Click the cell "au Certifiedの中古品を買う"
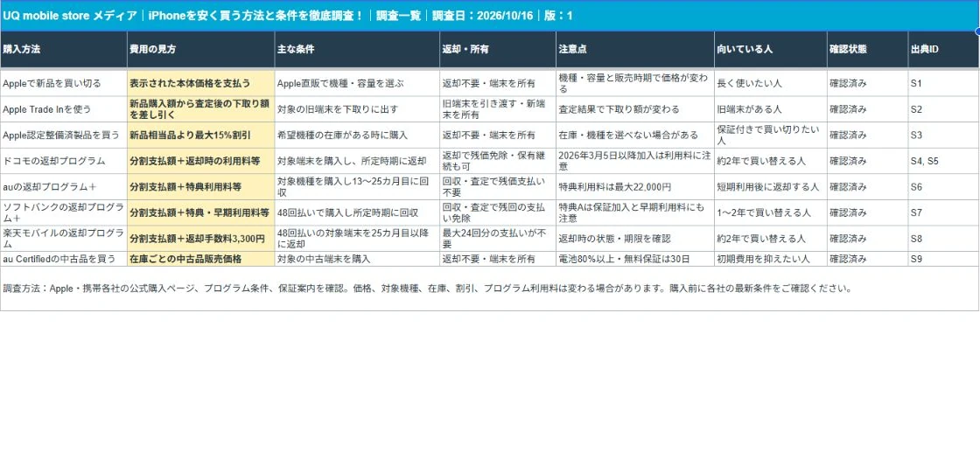 coord(64,259)
